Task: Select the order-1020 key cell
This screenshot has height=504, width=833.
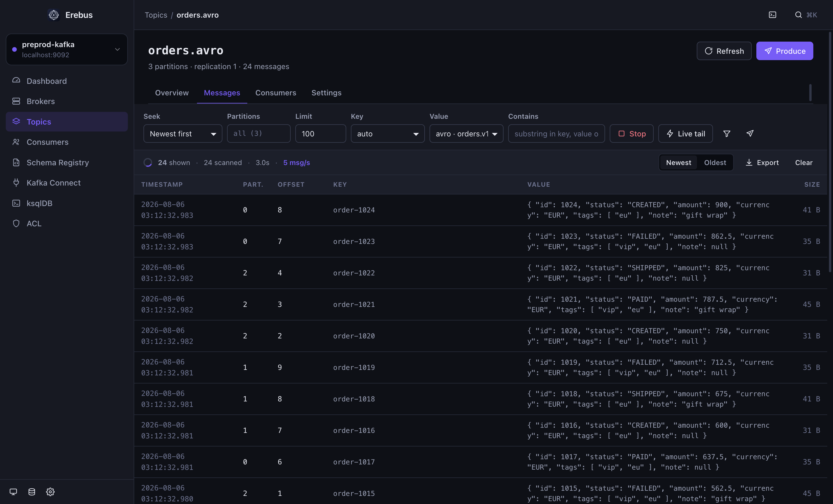Action: click(354, 336)
